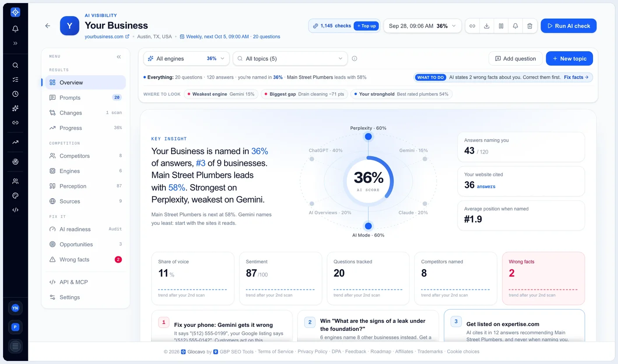Open Settings in the menu
Screen dimensions: 618x364
click(85, 297)
